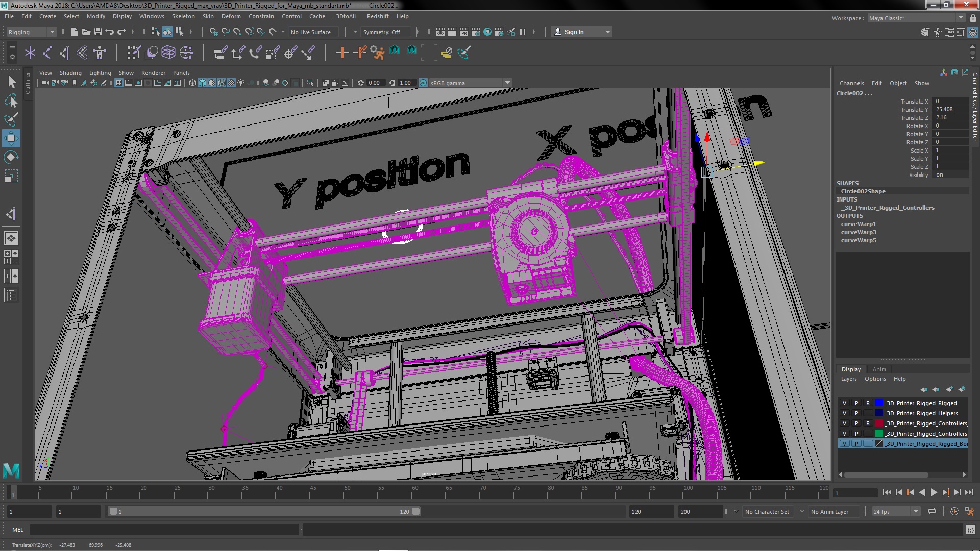980x551 pixels.
Task: Open the viewport Shading menu
Action: tap(70, 73)
